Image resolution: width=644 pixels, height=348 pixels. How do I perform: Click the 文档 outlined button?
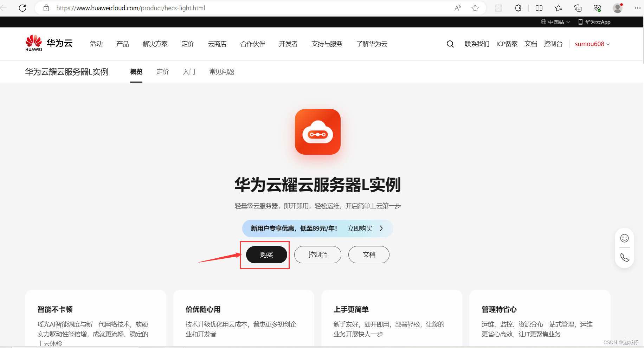pyautogui.click(x=369, y=255)
